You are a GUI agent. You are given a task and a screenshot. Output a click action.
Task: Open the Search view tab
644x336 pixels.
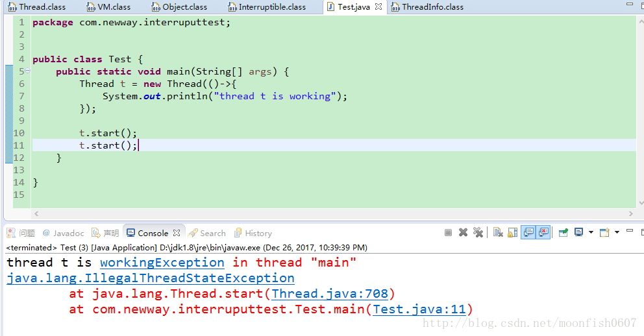207,233
